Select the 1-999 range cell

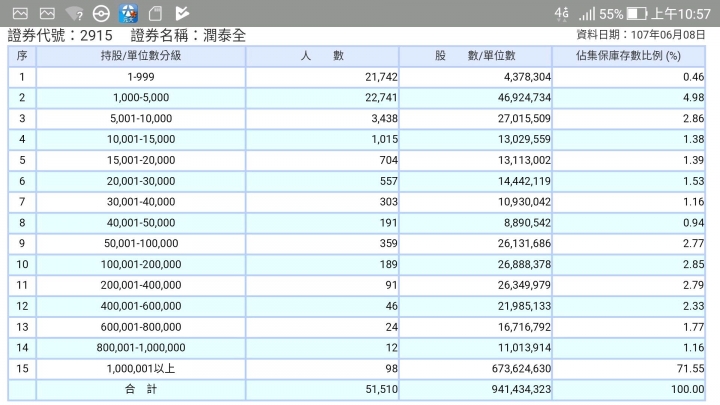point(141,77)
